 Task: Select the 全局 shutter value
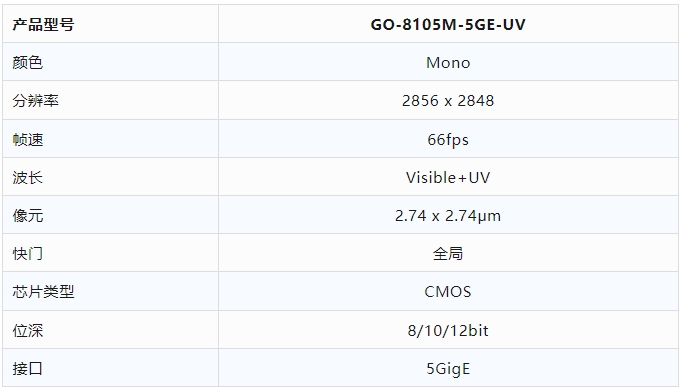pos(448,254)
